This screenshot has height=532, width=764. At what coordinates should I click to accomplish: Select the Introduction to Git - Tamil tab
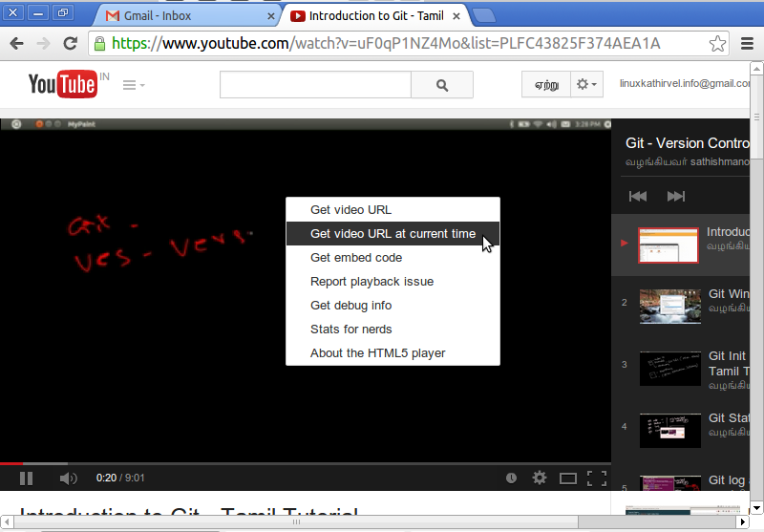376,15
